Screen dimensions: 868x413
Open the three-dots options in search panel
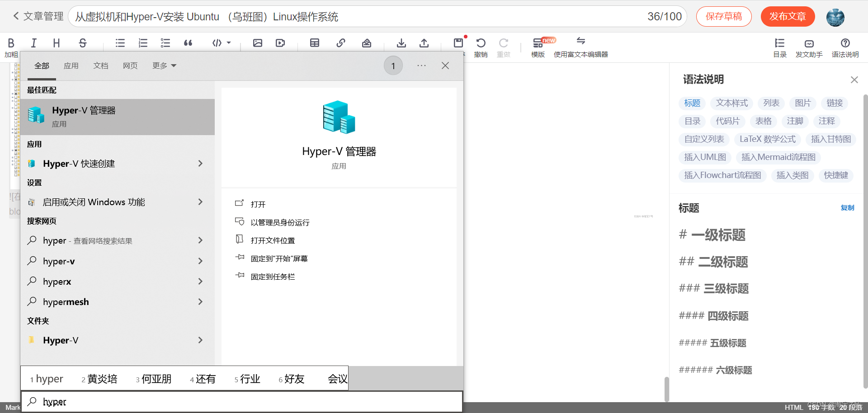point(421,66)
